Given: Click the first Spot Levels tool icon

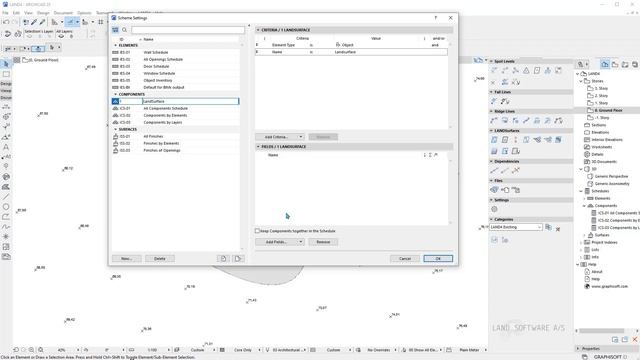Looking at the screenshot, I should point(494,71).
